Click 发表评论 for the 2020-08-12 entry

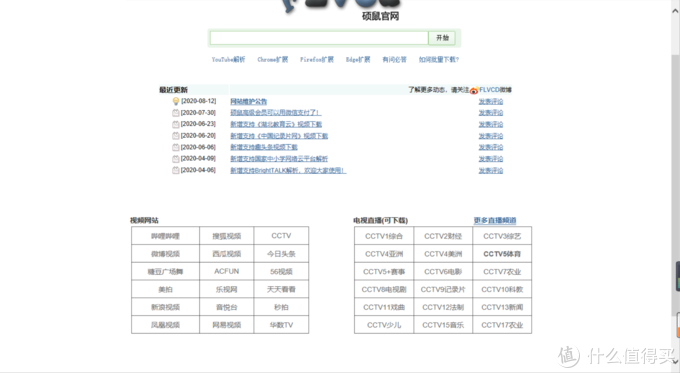[491, 101]
